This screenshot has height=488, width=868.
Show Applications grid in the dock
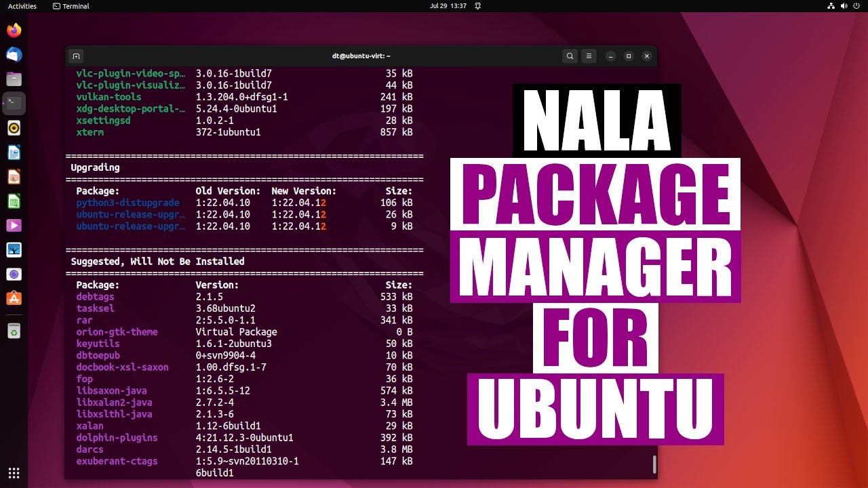14,473
